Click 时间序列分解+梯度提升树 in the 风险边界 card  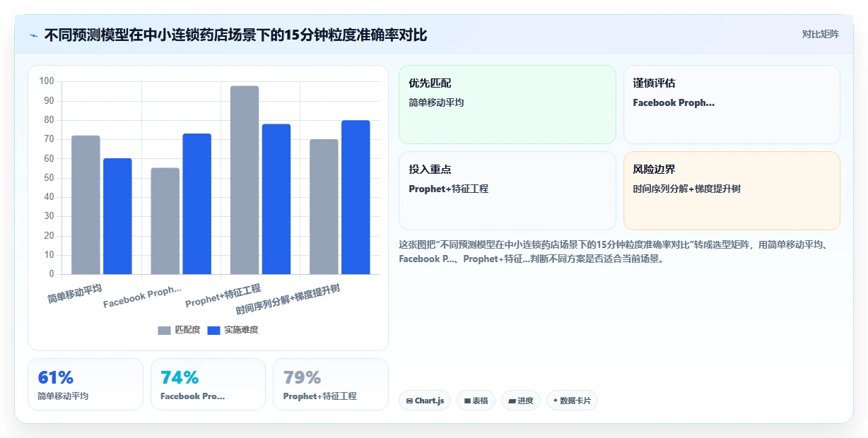(x=687, y=189)
